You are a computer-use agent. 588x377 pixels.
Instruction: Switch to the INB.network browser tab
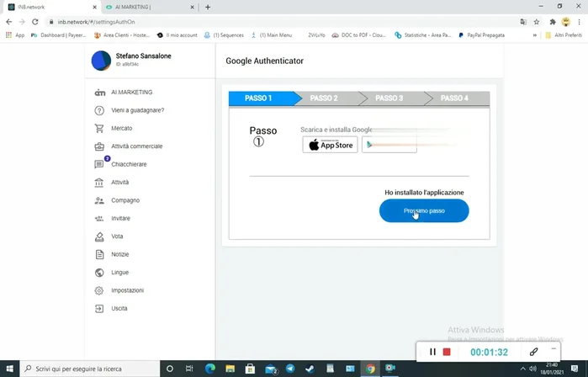pyautogui.click(x=50, y=7)
